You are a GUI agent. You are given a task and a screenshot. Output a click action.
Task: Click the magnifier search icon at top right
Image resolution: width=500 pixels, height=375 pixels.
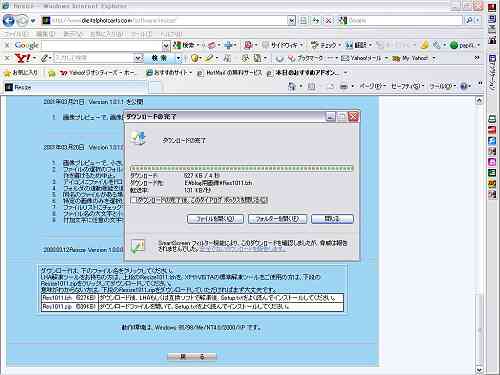469,20
